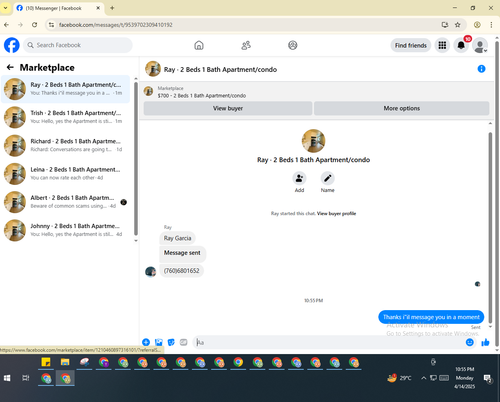The height and width of the screenshot is (402, 500).
Task: Attach a photo via image icon
Action: tap(159, 342)
